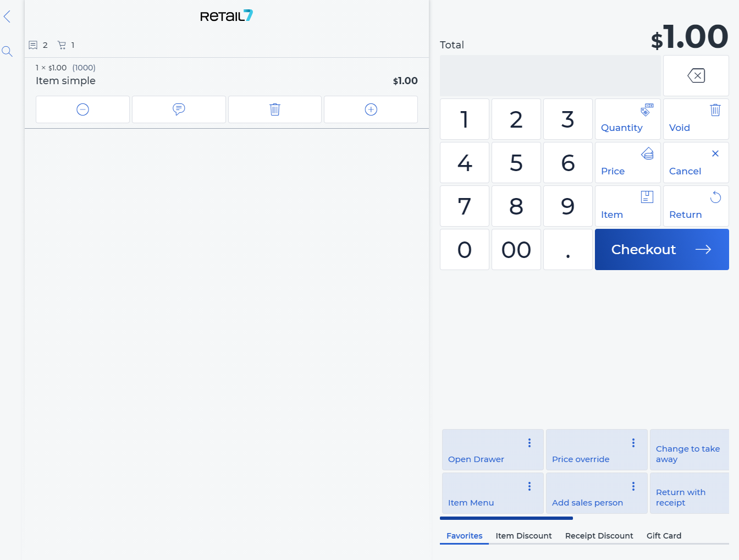The width and height of the screenshot is (739, 560).
Task: Choose Add sales person
Action: pos(597,493)
